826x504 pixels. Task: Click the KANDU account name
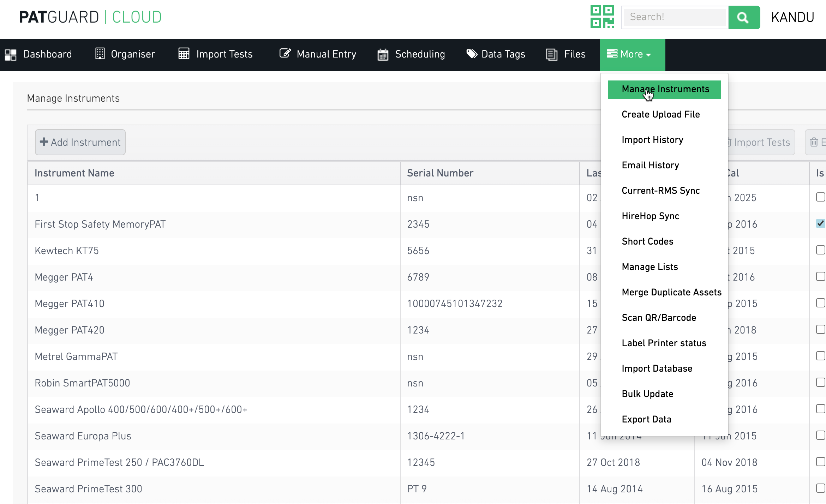tap(792, 17)
